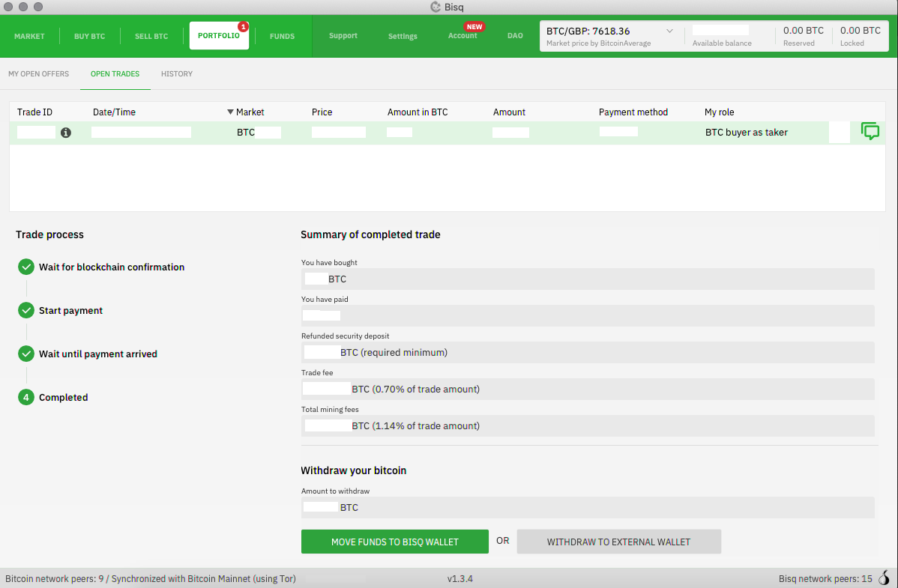Select the 'BTC buyer as taker' row

click(448, 133)
